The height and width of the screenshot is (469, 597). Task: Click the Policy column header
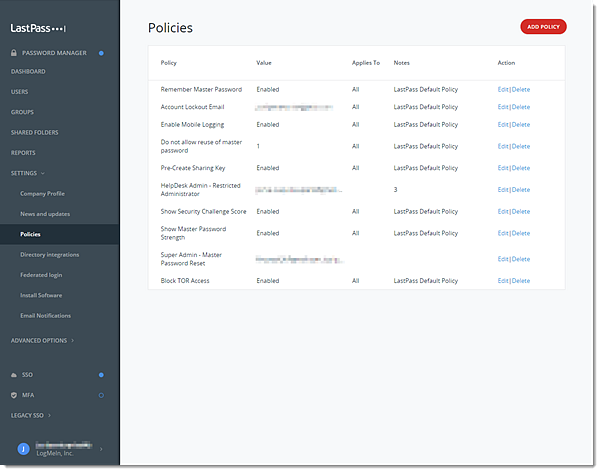pyautogui.click(x=169, y=63)
